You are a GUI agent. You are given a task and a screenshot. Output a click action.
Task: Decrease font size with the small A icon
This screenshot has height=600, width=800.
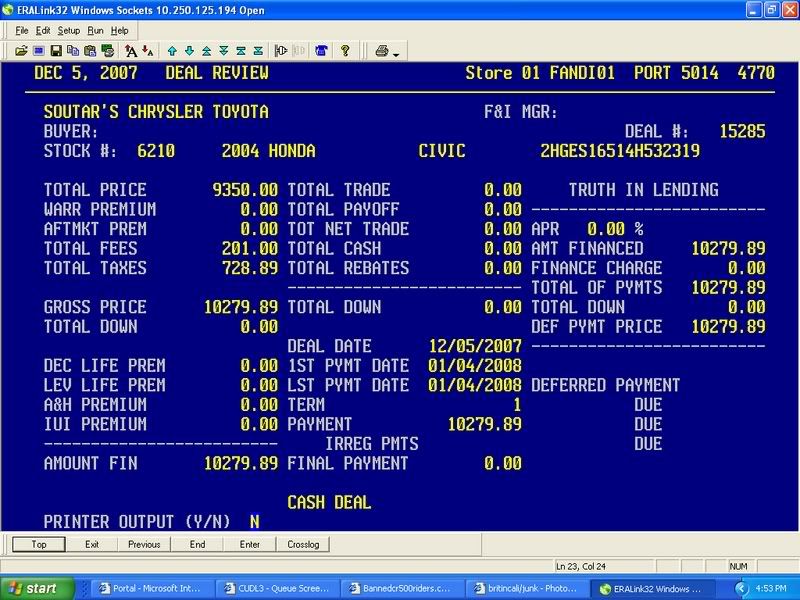tap(148, 50)
